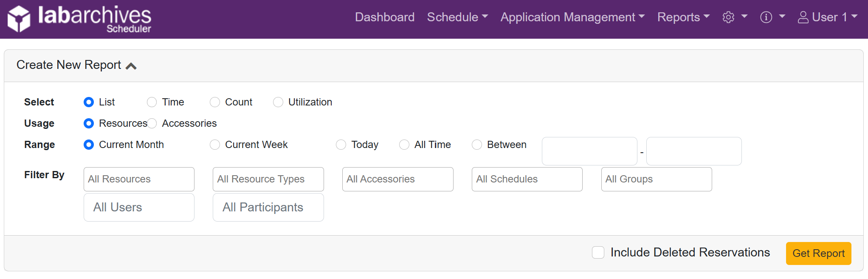Viewport: 868px width, 279px height.
Task: Choose the All Time range
Action: pos(404,145)
